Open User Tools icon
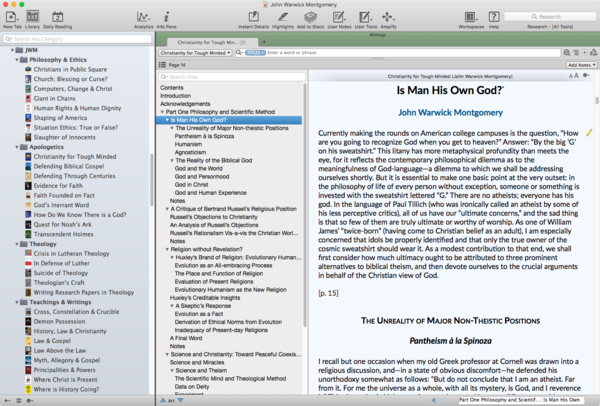The image size is (600, 406). click(x=365, y=17)
